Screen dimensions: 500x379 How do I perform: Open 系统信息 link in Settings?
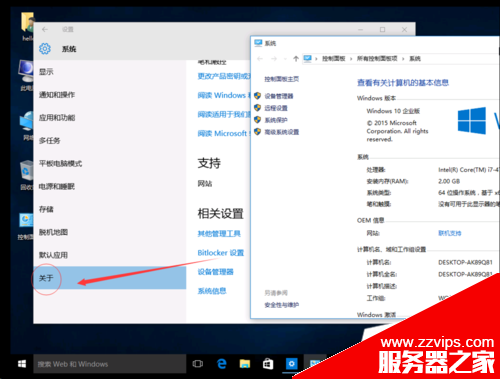(x=212, y=291)
